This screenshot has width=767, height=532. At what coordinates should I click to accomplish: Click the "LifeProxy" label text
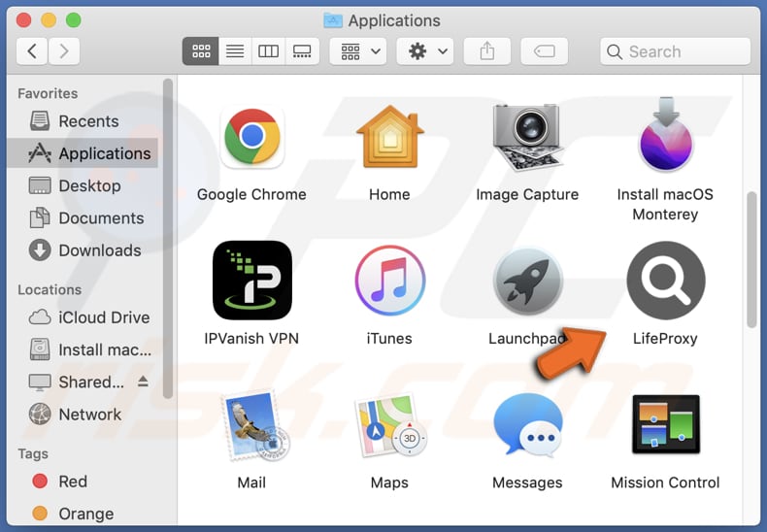click(x=665, y=339)
